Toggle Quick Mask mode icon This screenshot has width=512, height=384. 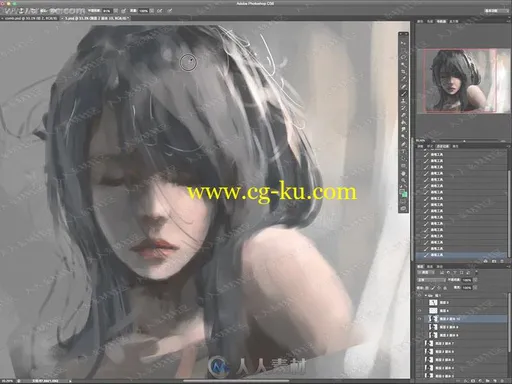click(403, 202)
